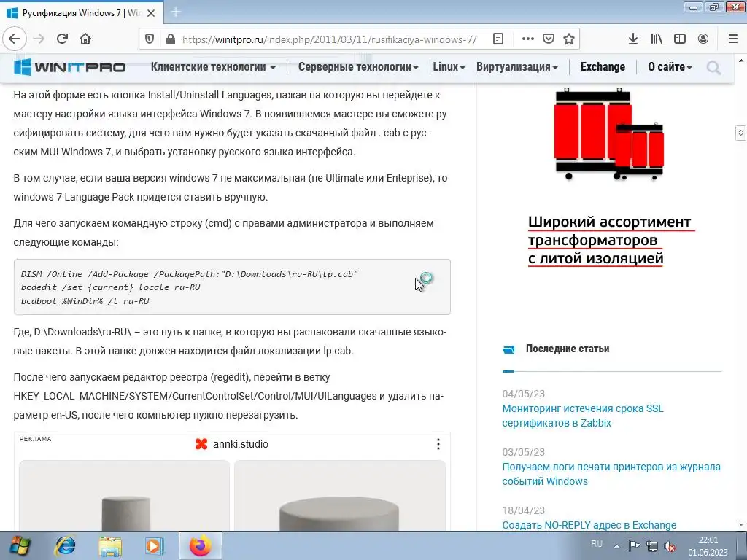The width and height of the screenshot is (747, 560).
Task: Open the site search magnifier
Action: click(x=713, y=67)
